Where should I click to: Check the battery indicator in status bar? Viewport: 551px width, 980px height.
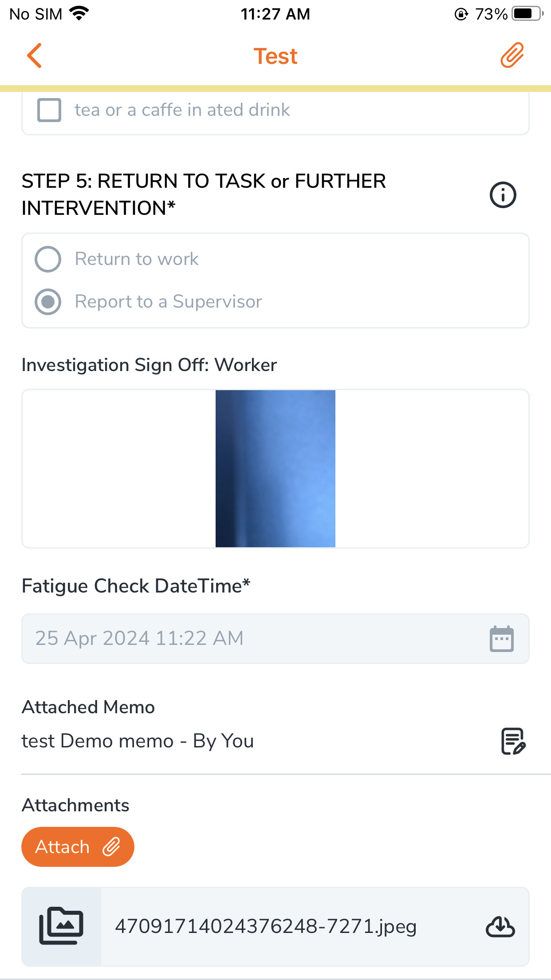tap(526, 14)
